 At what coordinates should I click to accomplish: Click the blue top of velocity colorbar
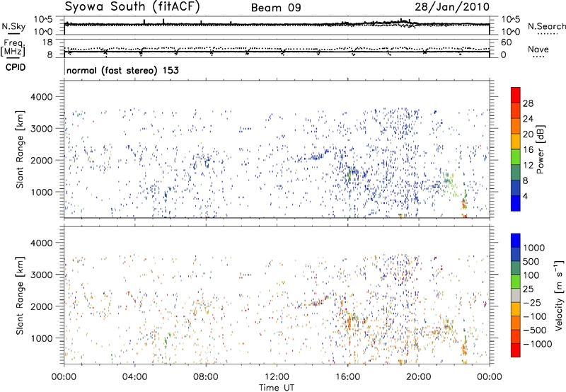(516, 241)
